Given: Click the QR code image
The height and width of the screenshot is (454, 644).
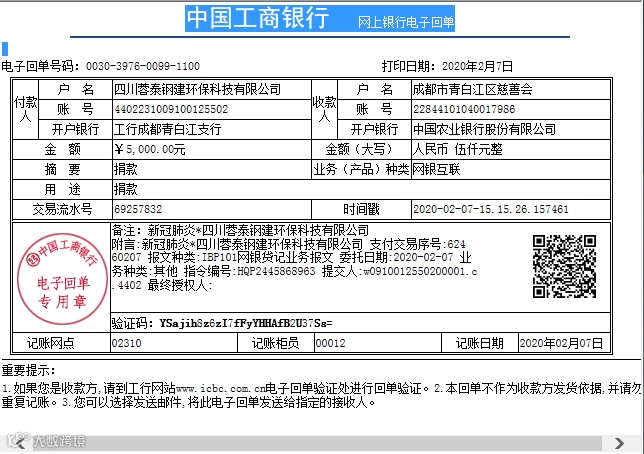Looking at the screenshot, I should pos(564,266).
